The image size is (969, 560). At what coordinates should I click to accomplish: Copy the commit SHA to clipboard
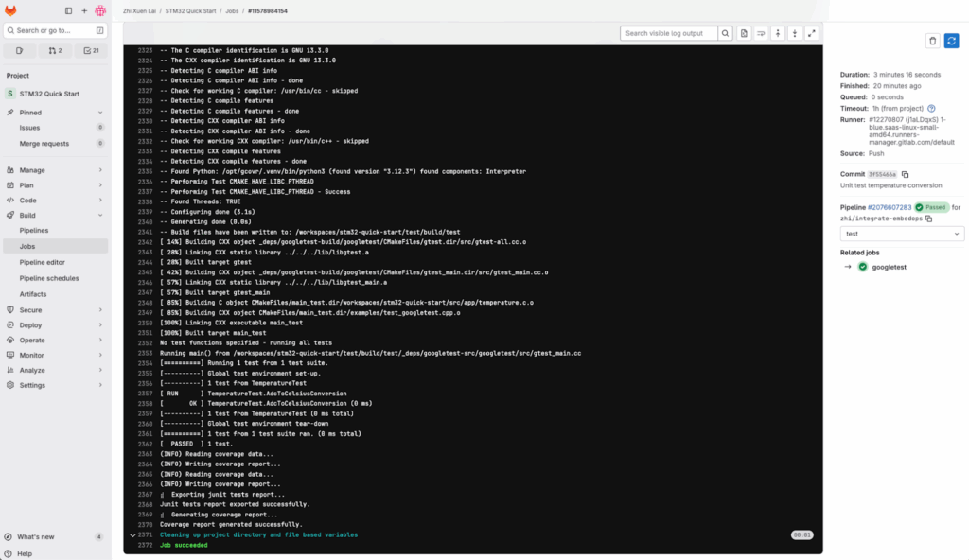click(906, 174)
